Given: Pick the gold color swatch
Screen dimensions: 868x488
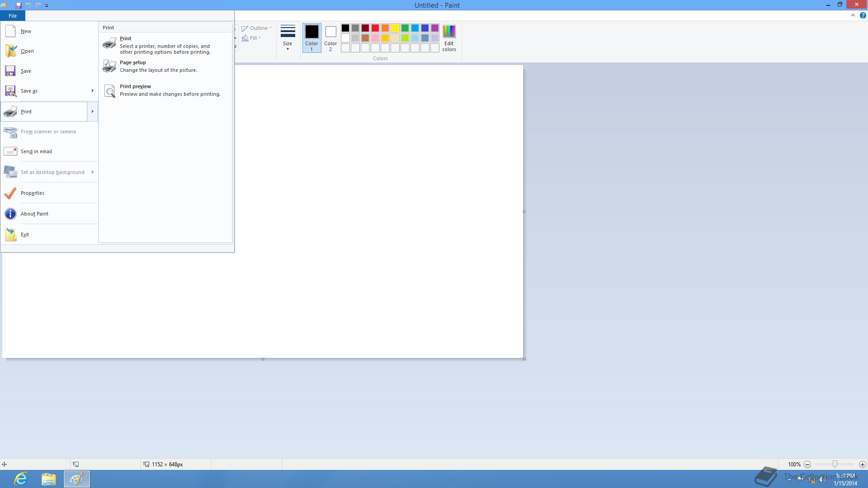Looking at the screenshot, I should [385, 38].
